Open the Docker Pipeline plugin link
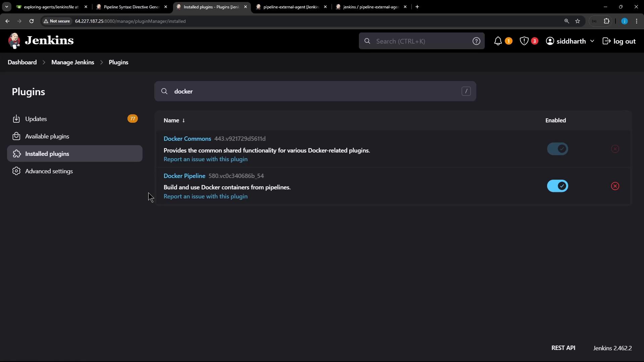Image resolution: width=644 pixels, height=362 pixels. [x=184, y=176]
